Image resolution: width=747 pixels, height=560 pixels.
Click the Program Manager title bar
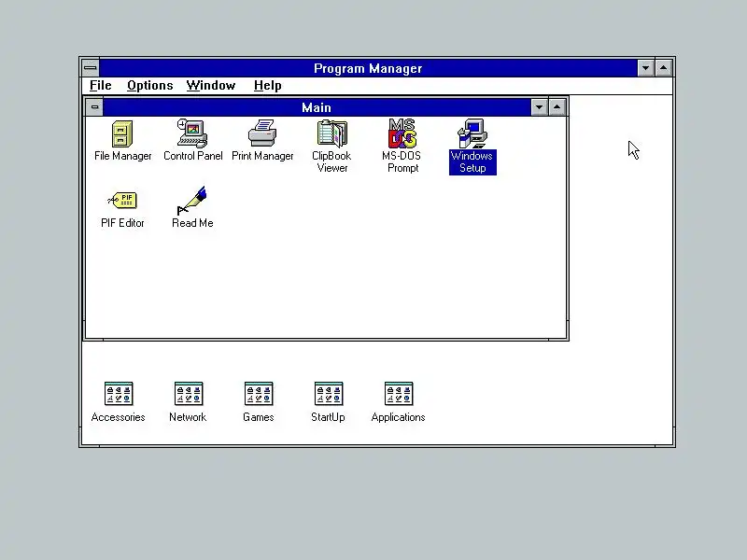(368, 68)
